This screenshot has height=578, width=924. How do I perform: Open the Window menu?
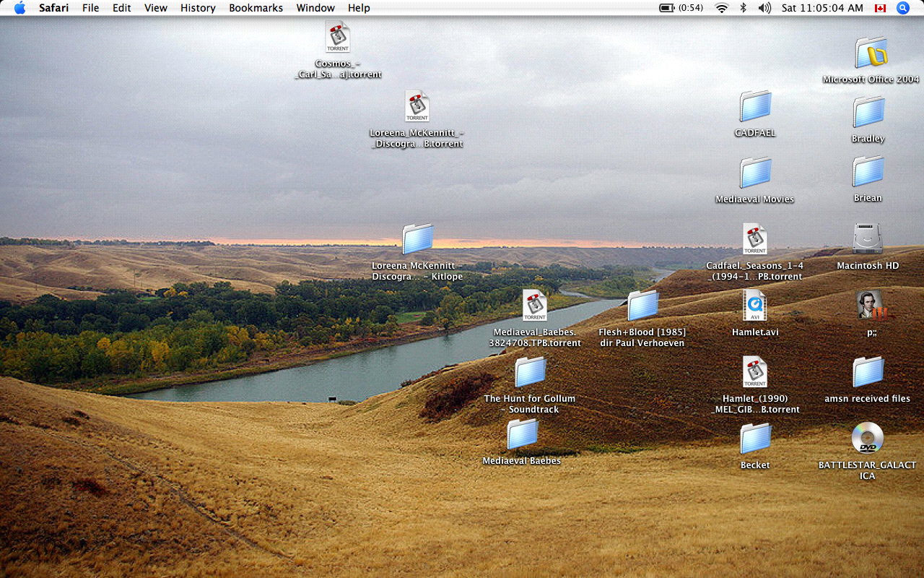click(x=315, y=8)
